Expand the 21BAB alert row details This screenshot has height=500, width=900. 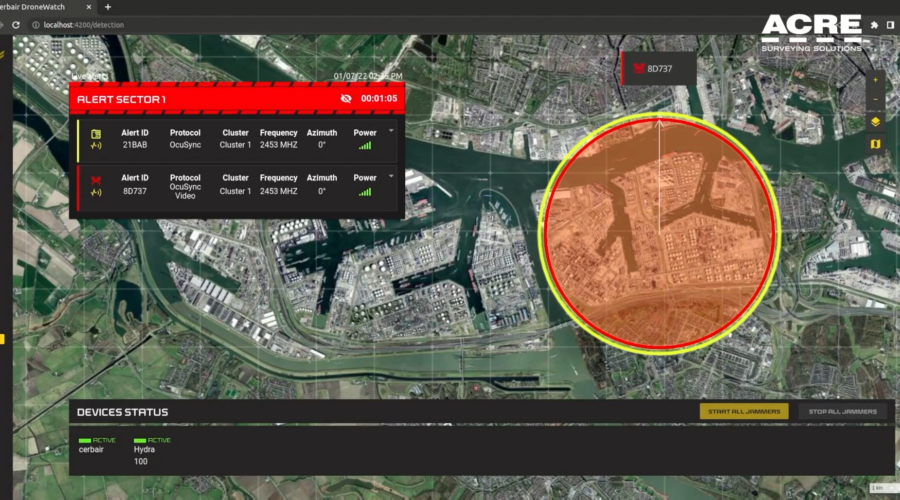click(x=391, y=131)
